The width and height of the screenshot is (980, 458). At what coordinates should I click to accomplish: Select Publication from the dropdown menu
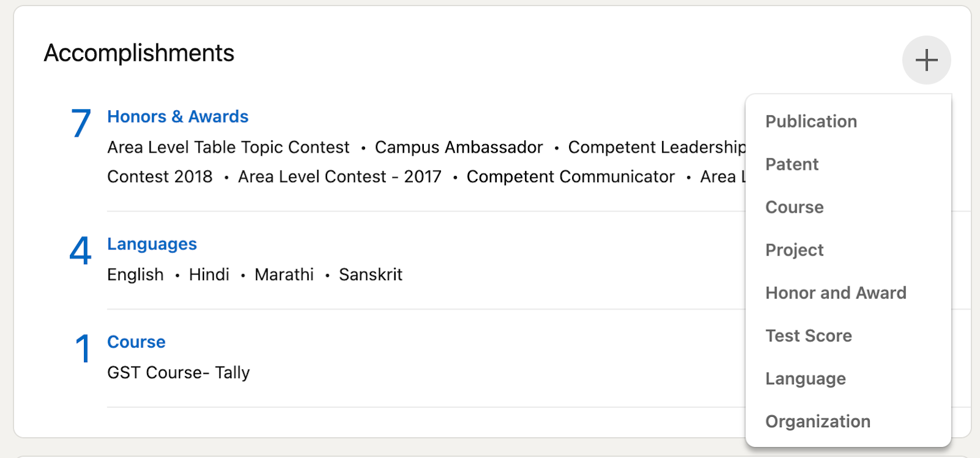click(x=811, y=121)
